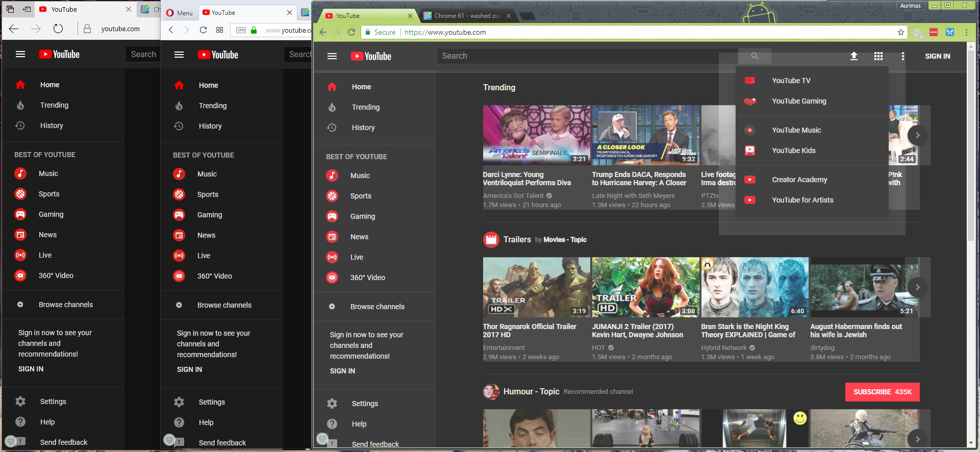Viewport: 980px width, 452px height.
Task: Click Settings gear icon in Chrome window sidebar
Action: [332, 404]
